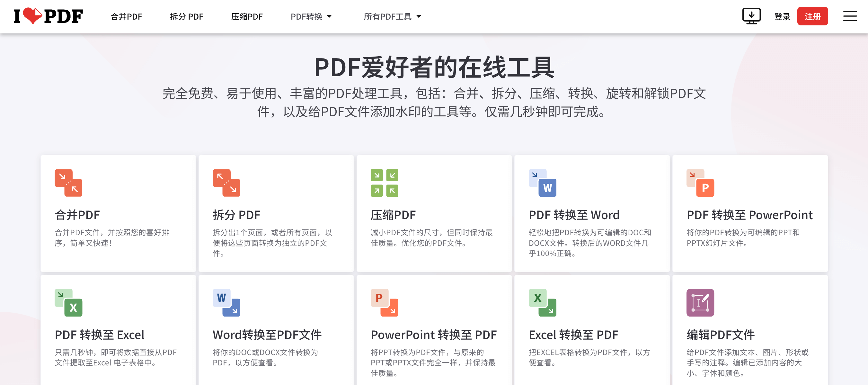This screenshot has height=385, width=868.
Task: Click the red 注册 register button
Action: (x=812, y=16)
